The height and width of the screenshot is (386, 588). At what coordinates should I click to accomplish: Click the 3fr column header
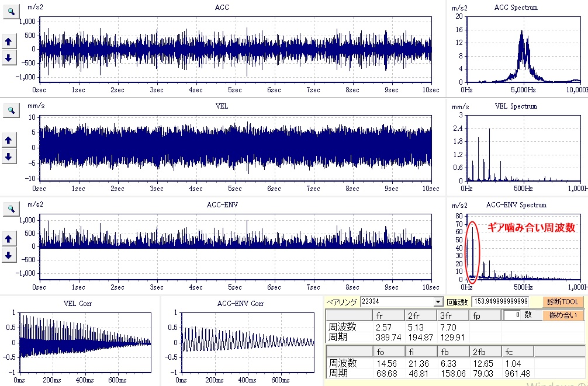[453, 315]
